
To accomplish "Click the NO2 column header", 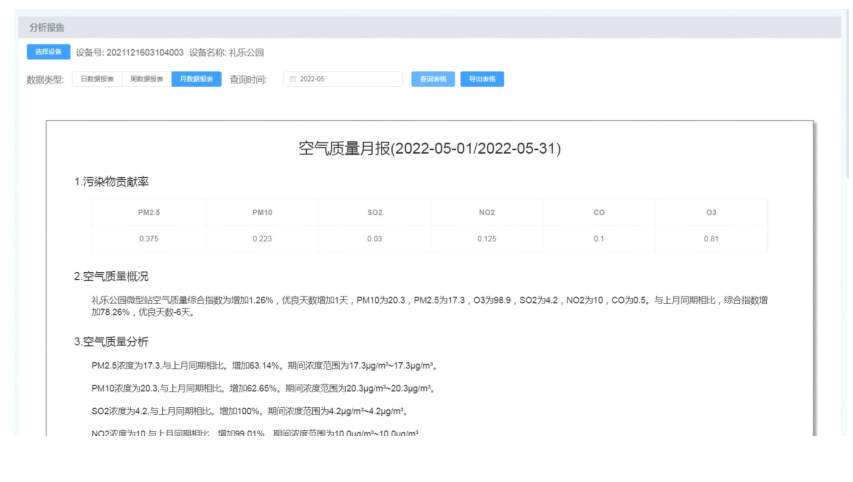I will click(487, 212).
